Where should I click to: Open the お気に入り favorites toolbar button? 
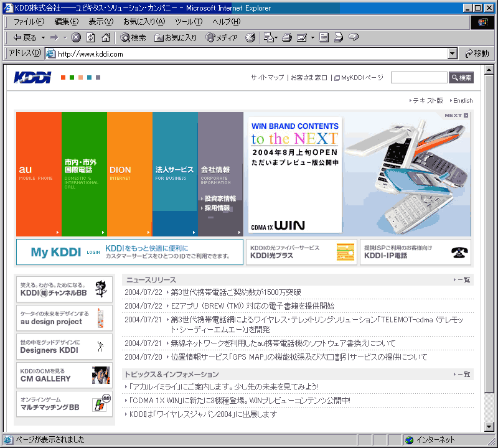pyautogui.click(x=176, y=37)
